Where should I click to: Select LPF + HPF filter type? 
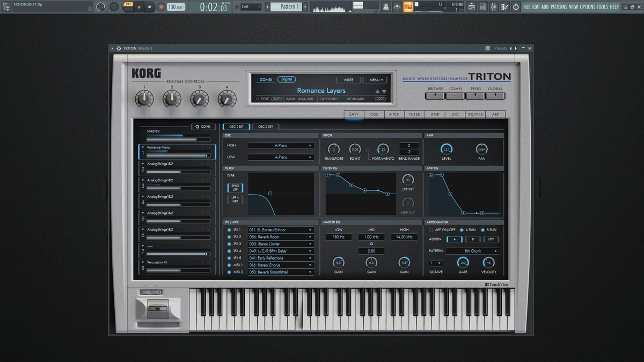pos(236,200)
